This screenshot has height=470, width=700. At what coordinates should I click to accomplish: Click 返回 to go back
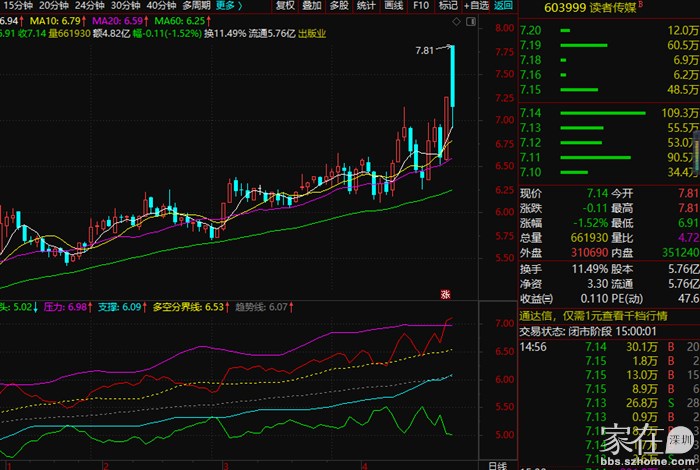point(502,5)
